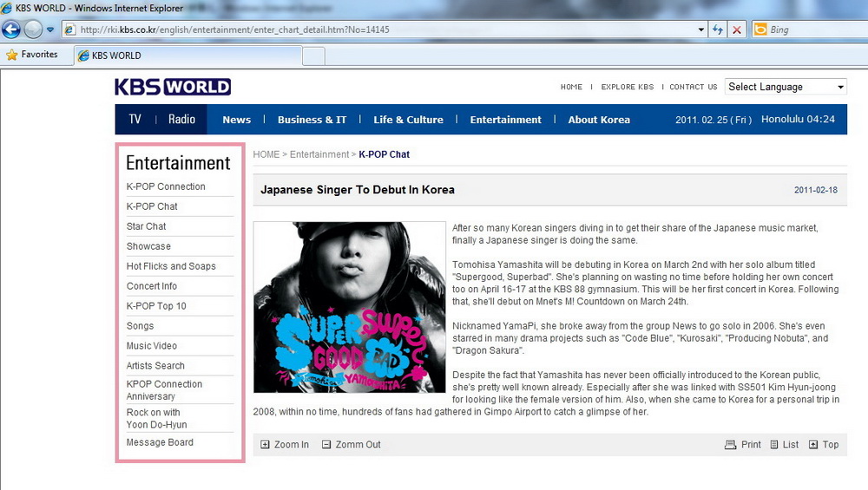Click the Bing search provider icon
Viewport: 868px width, 490px height.
point(760,29)
